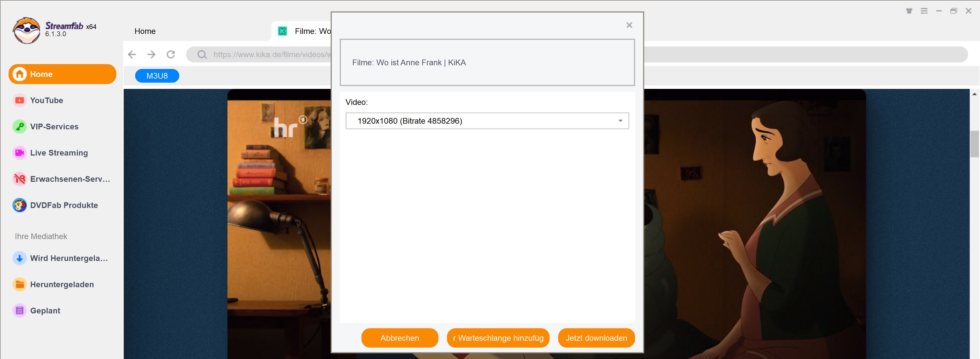Click the scrollbar up arrow
980x359 pixels.
974,94
